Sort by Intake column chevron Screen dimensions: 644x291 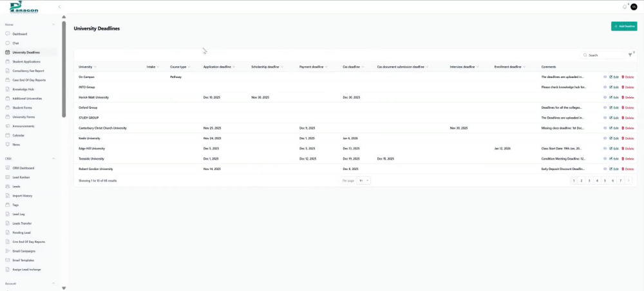(158, 67)
